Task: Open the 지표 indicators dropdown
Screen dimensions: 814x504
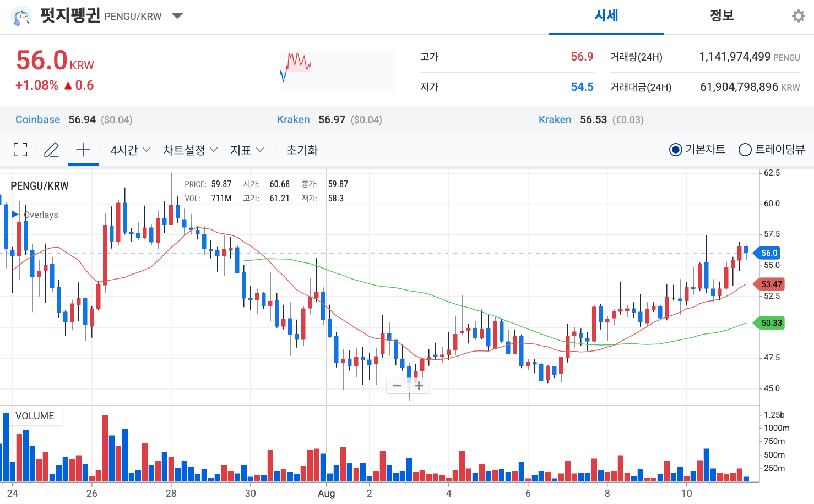Action: 247,150
